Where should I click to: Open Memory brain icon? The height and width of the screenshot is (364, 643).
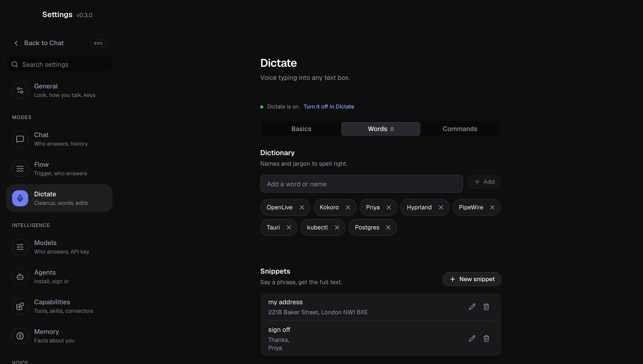pyautogui.click(x=20, y=336)
